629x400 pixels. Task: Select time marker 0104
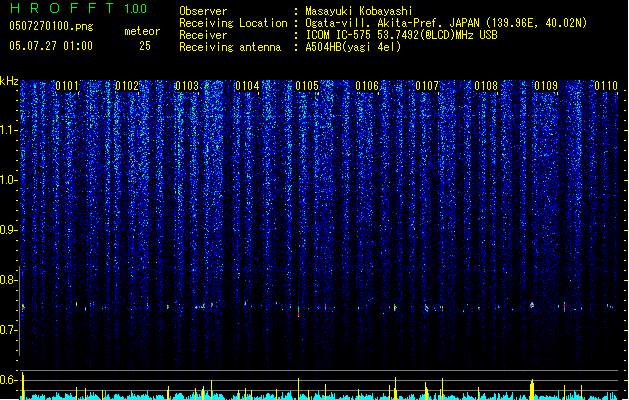[247, 86]
